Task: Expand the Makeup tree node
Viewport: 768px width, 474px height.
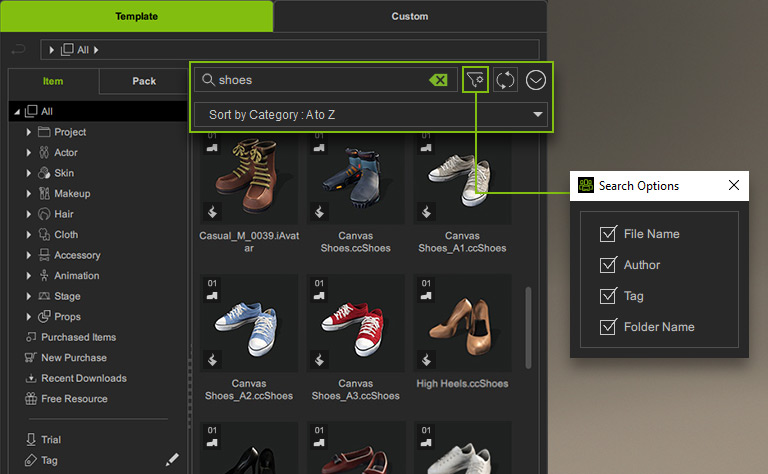Action: [28, 193]
